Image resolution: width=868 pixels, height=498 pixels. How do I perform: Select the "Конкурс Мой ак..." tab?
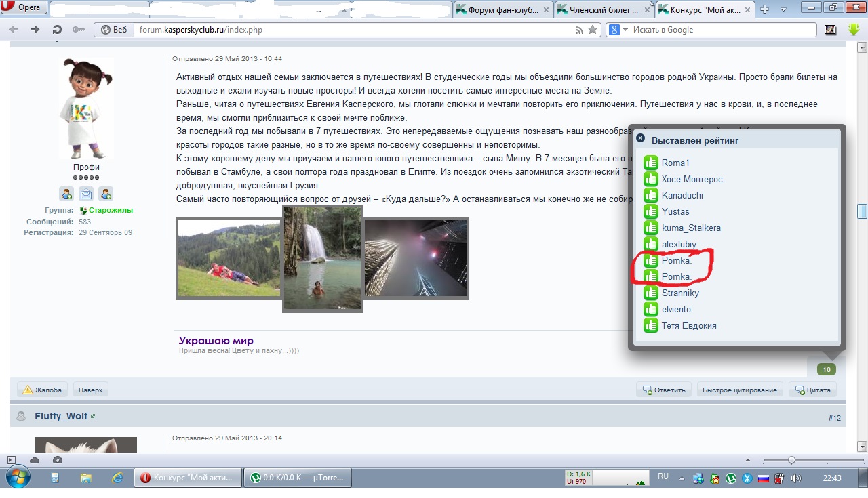(x=706, y=9)
